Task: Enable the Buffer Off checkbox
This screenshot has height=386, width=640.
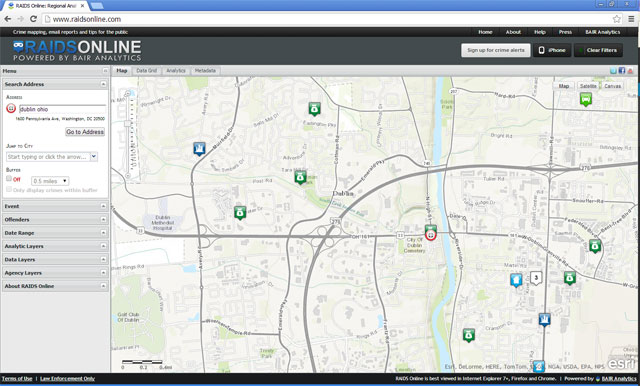Action: coord(9,179)
